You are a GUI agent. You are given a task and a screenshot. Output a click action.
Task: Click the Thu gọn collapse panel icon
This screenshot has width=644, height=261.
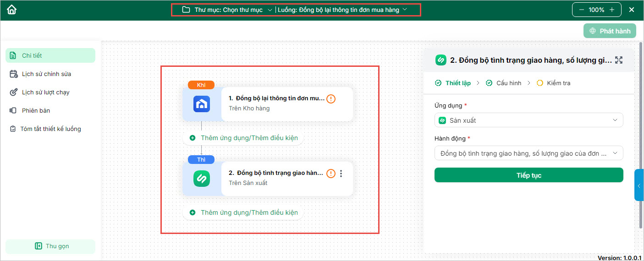point(39,246)
